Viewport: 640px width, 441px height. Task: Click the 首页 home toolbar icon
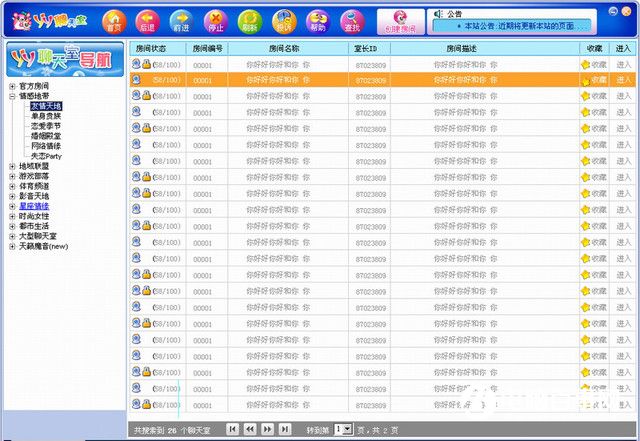click(x=114, y=20)
